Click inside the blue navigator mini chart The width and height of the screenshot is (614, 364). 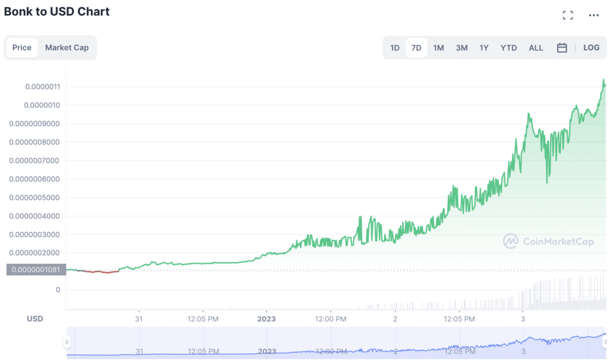point(336,343)
